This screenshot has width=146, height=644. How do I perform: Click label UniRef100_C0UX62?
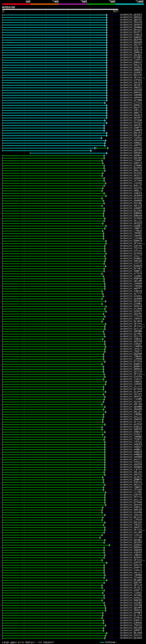(131, 183)
